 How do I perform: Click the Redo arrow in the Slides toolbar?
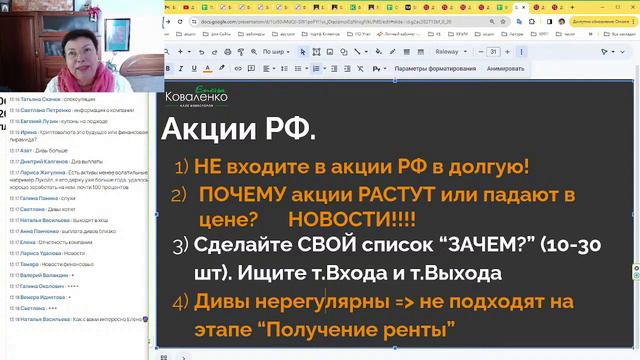click(x=214, y=52)
